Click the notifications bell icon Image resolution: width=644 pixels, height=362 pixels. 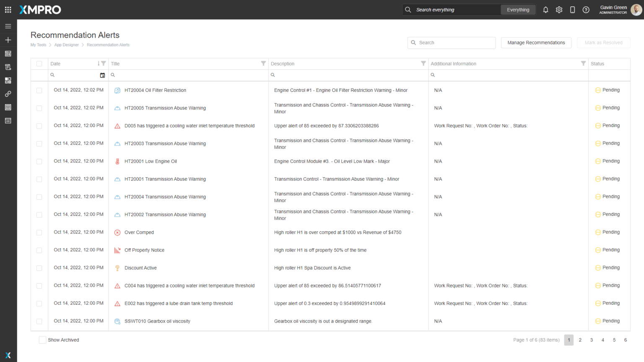point(545,10)
